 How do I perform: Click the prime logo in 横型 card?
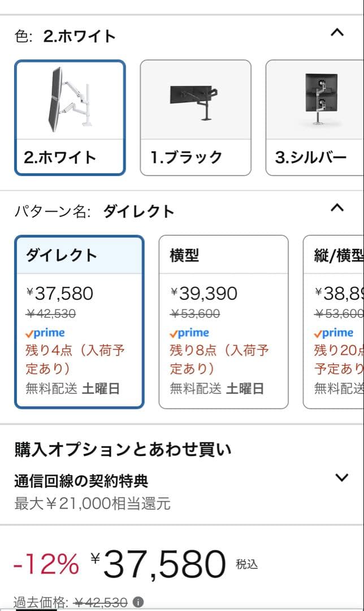189,333
